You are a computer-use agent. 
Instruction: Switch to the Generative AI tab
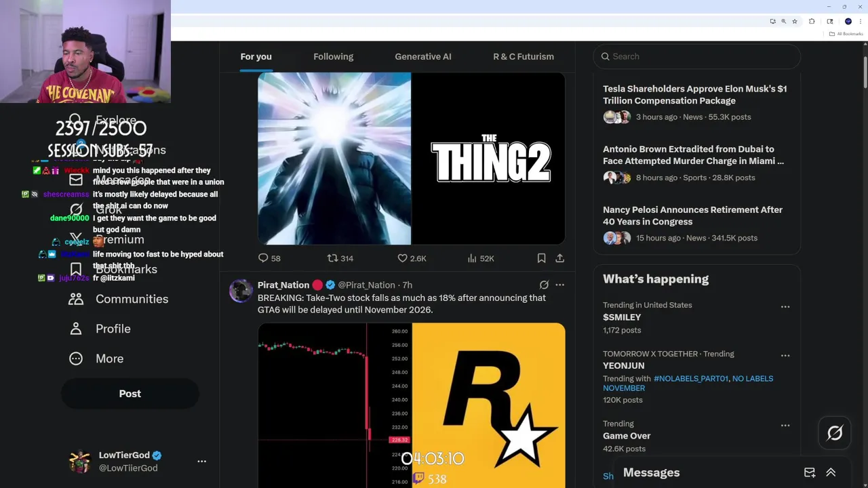423,56
